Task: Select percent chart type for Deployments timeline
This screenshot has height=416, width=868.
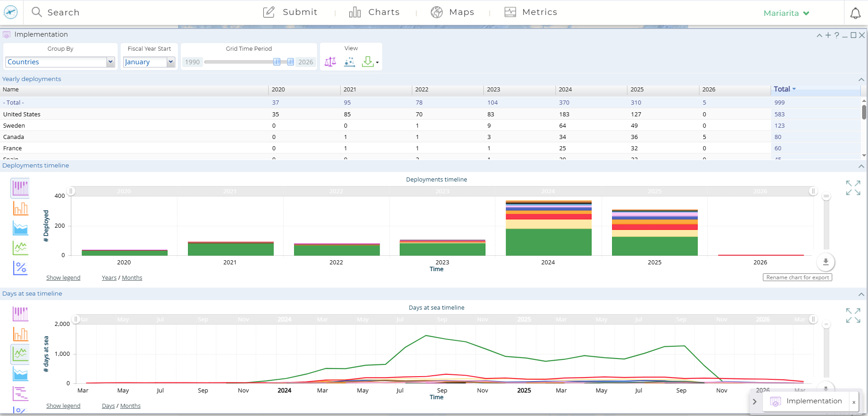Action: pyautogui.click(x=20, y=268)
